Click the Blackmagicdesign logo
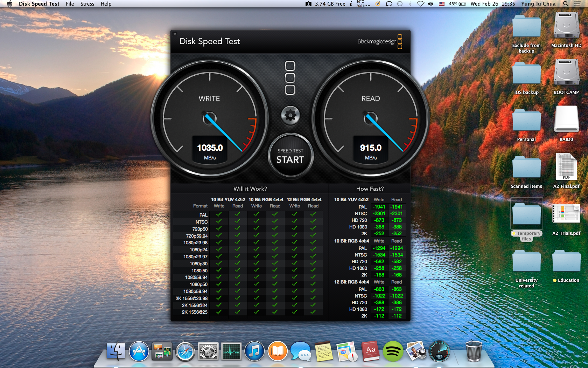 pos(380,41)
